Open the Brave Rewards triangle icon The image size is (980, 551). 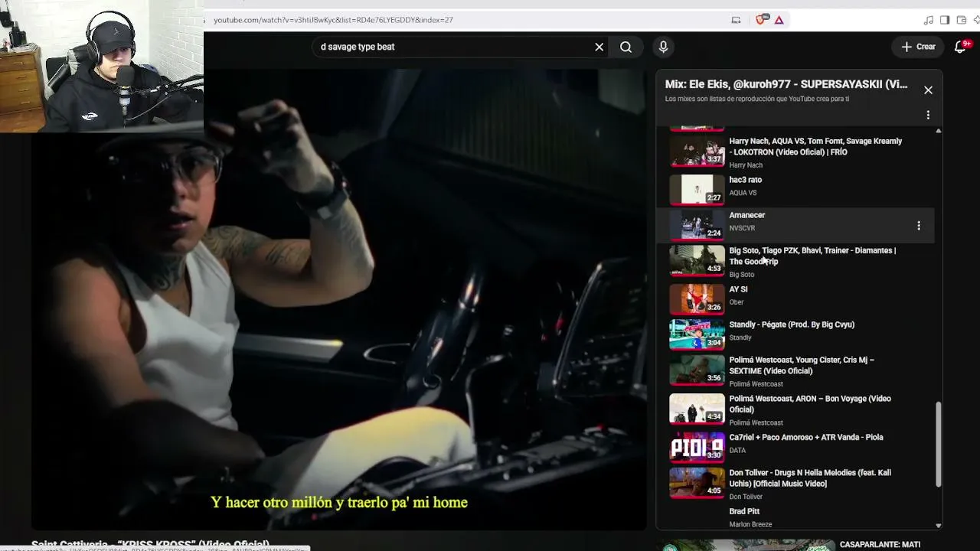click(779, 20)
